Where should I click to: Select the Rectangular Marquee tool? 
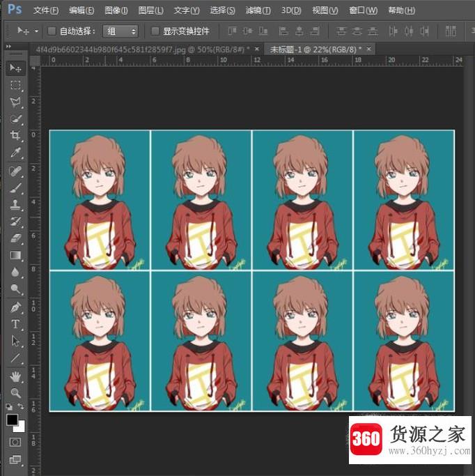[15, 85]
